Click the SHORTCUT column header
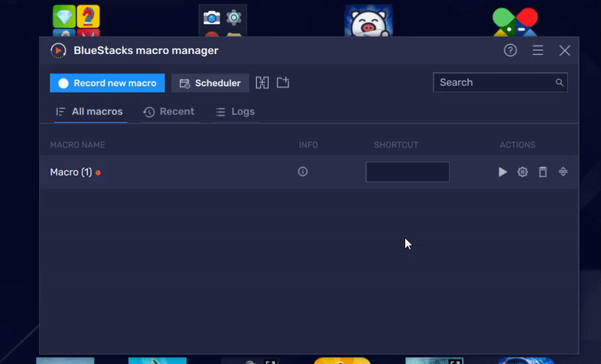This screenshot has width=601, height=364. coord(396,145)
